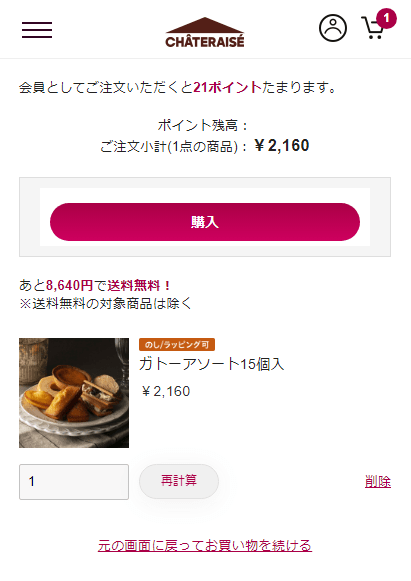The height and width of the screenshot is (581, 411).
Task: Click the 削除 delete link
Action: (x=378, y=482)
